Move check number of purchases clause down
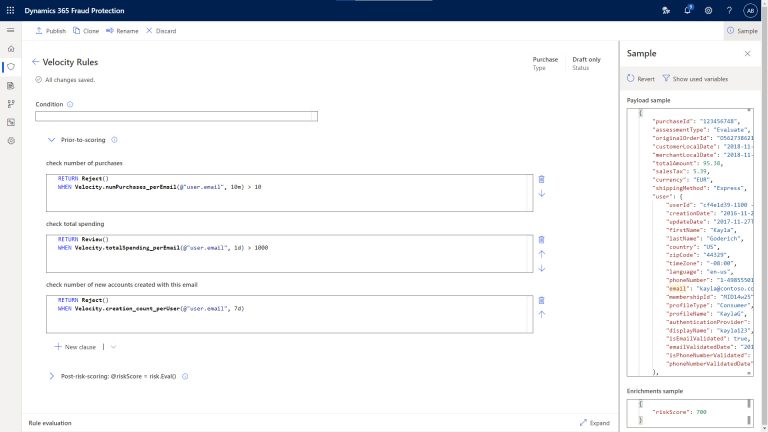Image resolution: width=768 pixels, height=432 pixels. pyautogui.click(x=541, y=193)
